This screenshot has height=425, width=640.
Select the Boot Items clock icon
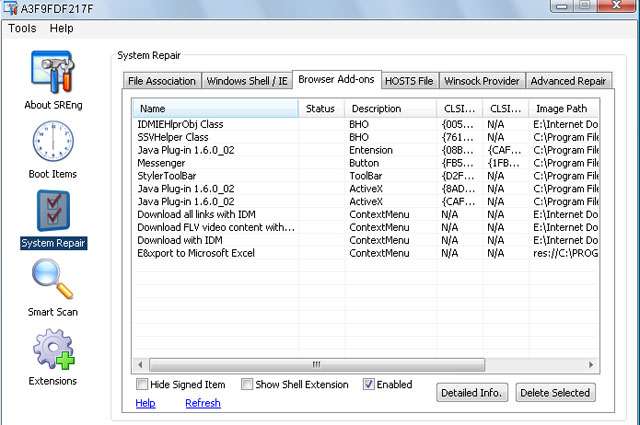click(52, 141)
